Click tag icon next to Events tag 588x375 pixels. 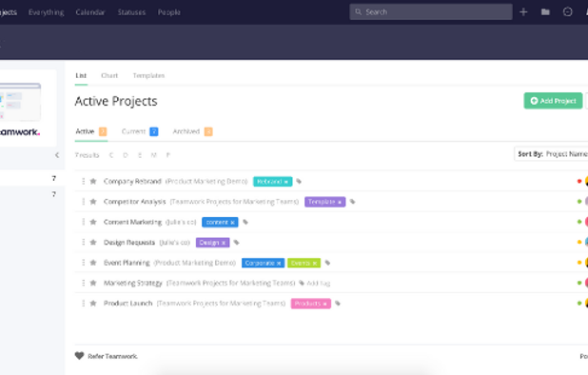click(327, 263)
